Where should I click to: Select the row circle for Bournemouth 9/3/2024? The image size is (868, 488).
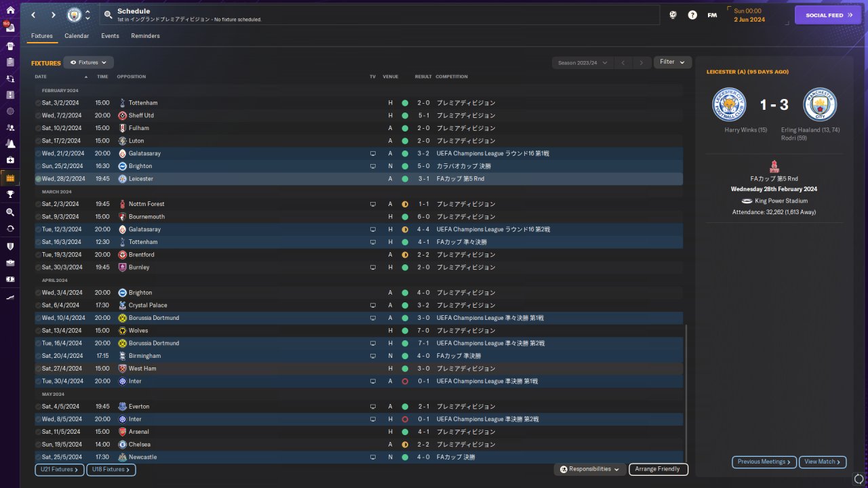pyautogui.click(x=38, y=217)
